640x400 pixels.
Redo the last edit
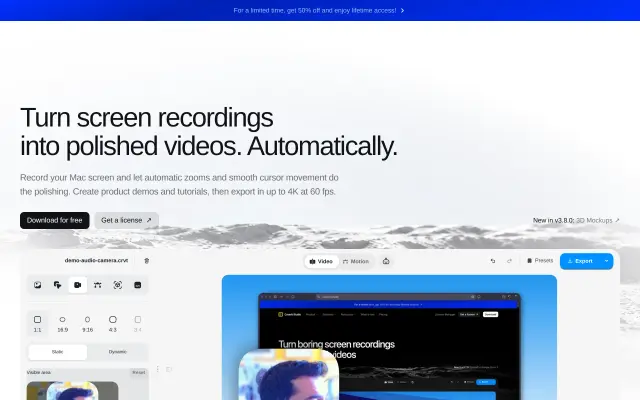click(x=509, y=261)
